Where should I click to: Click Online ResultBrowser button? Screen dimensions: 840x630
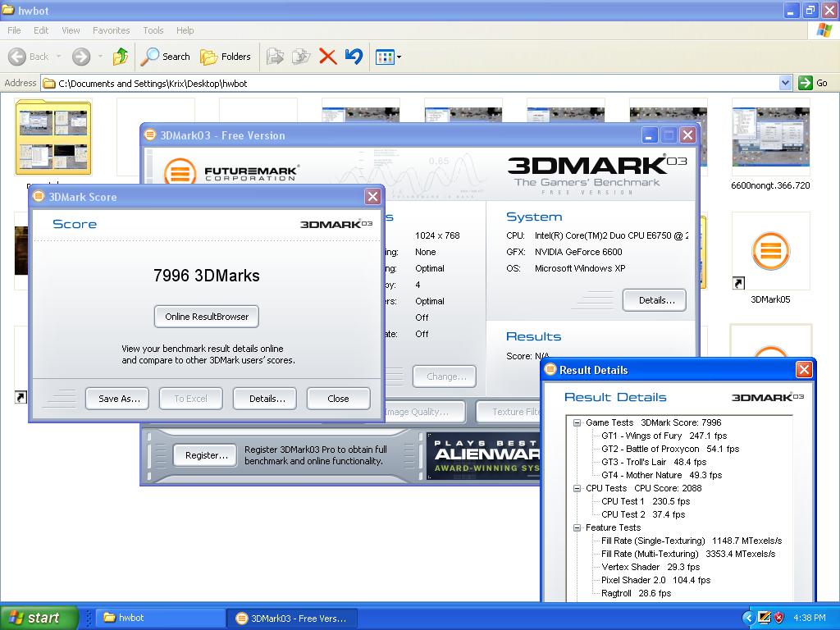[x=206, y=317]
